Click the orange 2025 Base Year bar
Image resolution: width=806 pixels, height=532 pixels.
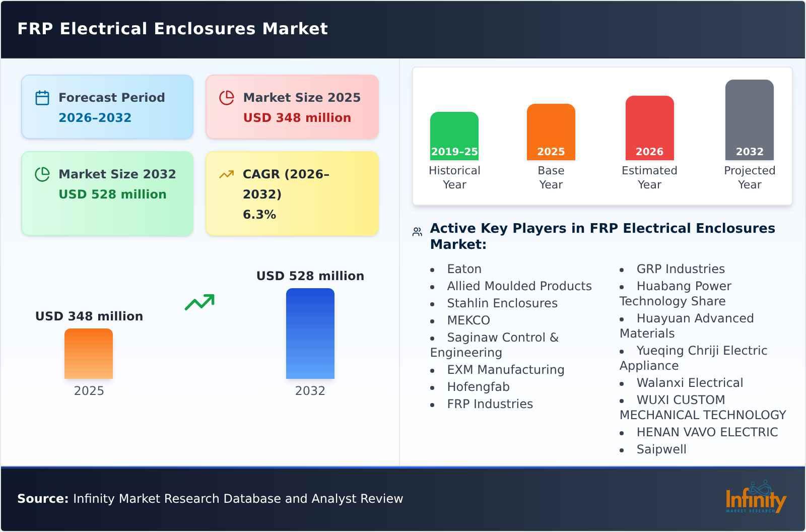click(x=551, y=132)
